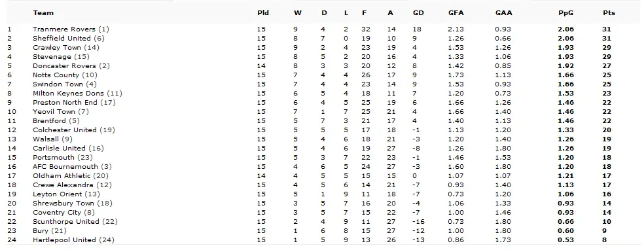The width and height of the screenshot is (644, 250).
Task: Select Crawley Town in the table
Action: click(57, 47)
